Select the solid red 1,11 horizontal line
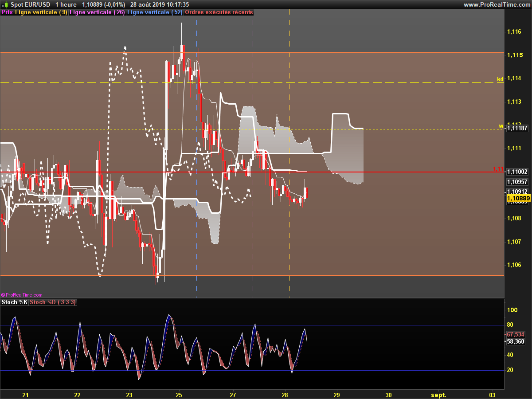This screenshot has height=399, width=532. 252,172
